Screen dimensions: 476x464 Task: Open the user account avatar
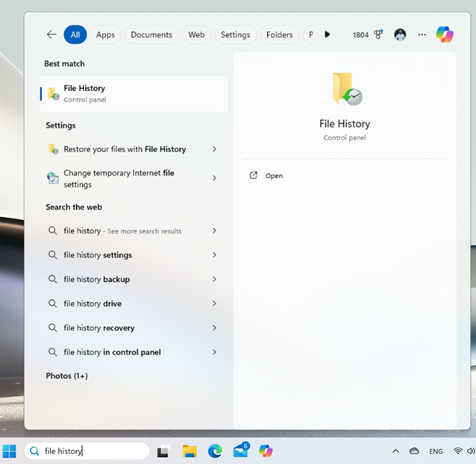pyautogui.click(x=400, y=34)
